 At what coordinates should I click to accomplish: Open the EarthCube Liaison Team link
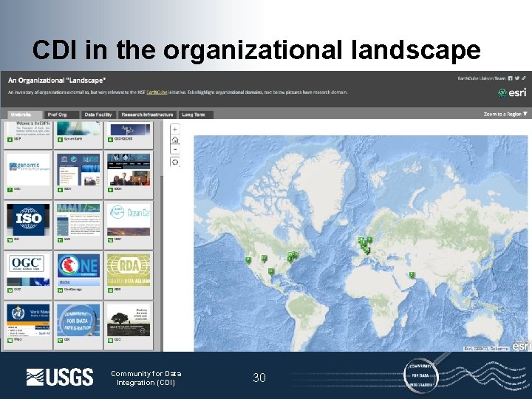coord(482,78)
